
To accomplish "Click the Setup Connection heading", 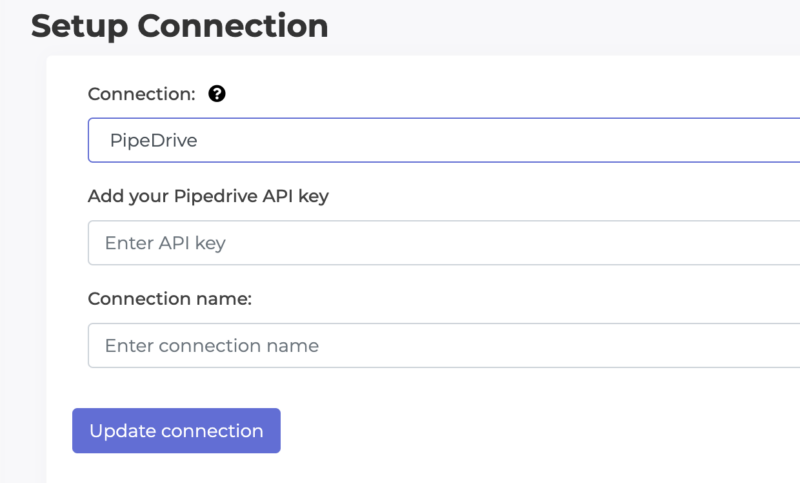I will tap(180, 27).
